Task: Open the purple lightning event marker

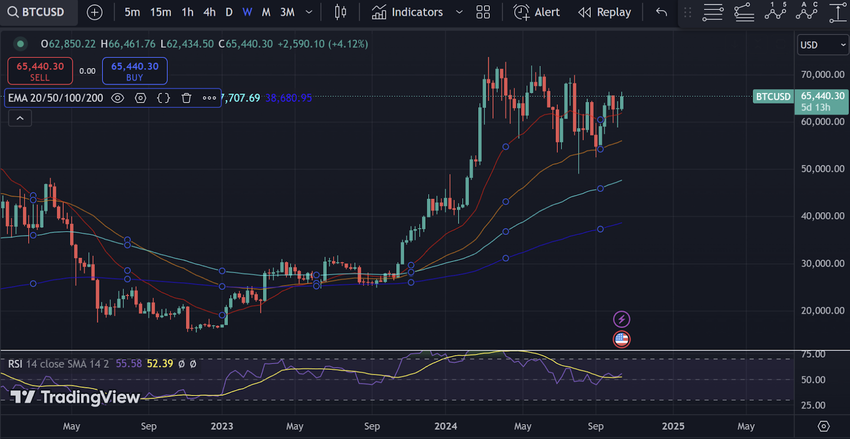Action: pos(621,319)
